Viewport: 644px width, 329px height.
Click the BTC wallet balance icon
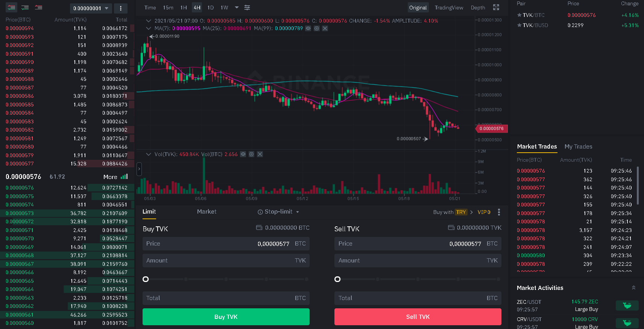point(259,227)
